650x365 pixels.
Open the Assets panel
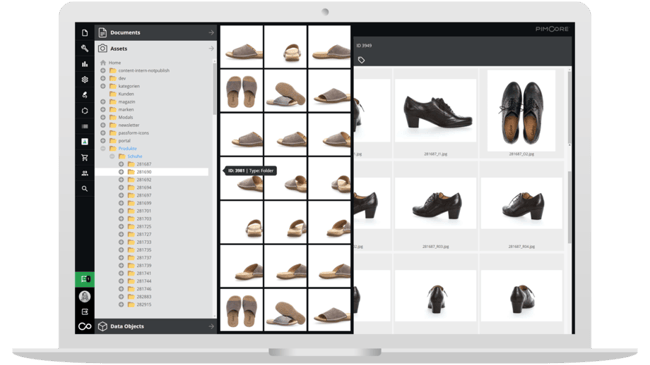[x=156, y=49]
